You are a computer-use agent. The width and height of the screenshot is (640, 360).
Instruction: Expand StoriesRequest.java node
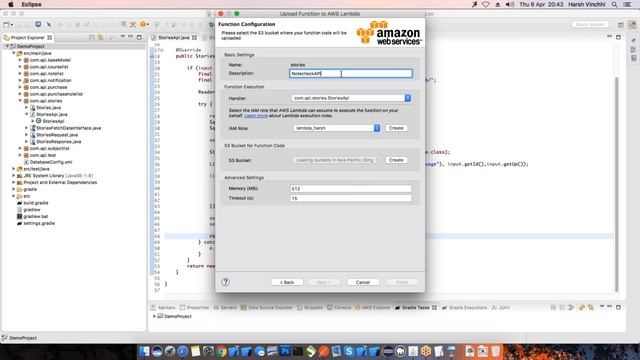27,135
